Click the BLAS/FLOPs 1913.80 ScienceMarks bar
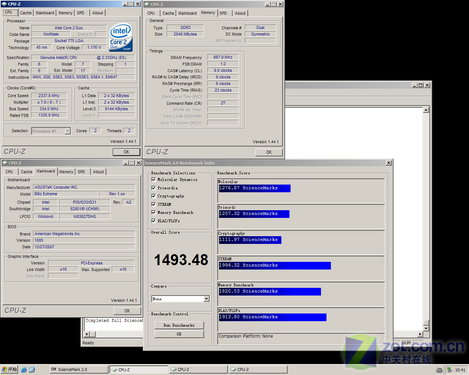469x375 pixels. point(272,317)
